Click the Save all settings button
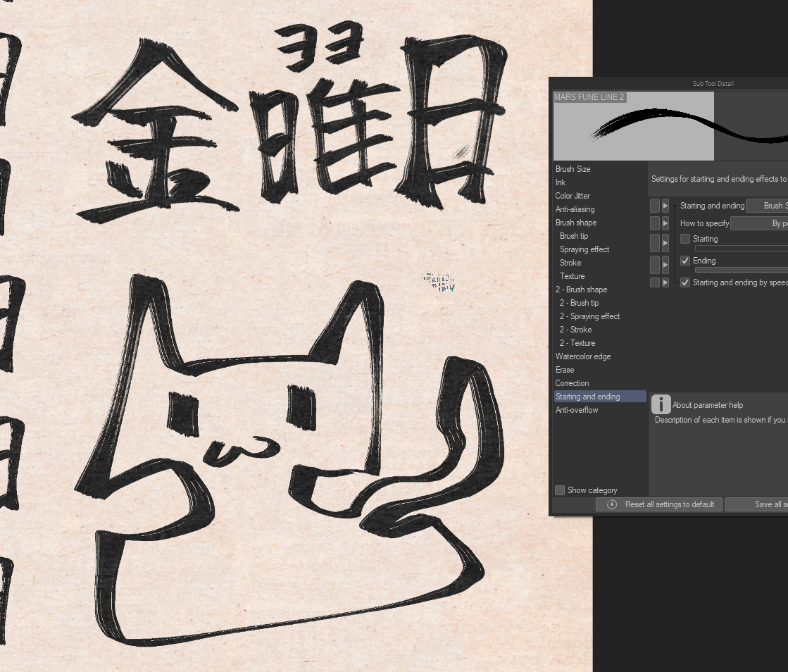 pyautogui.click(x=757, y=504)
